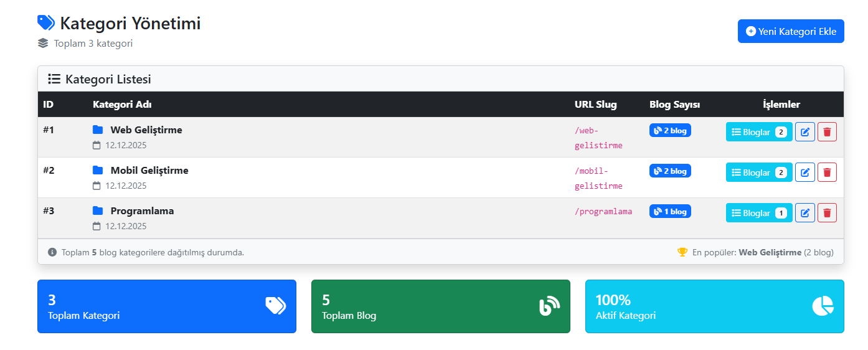Click the pie chart icon on Aktif Kategori
Viewport: 868px width, 350px height.
[822, 306]
